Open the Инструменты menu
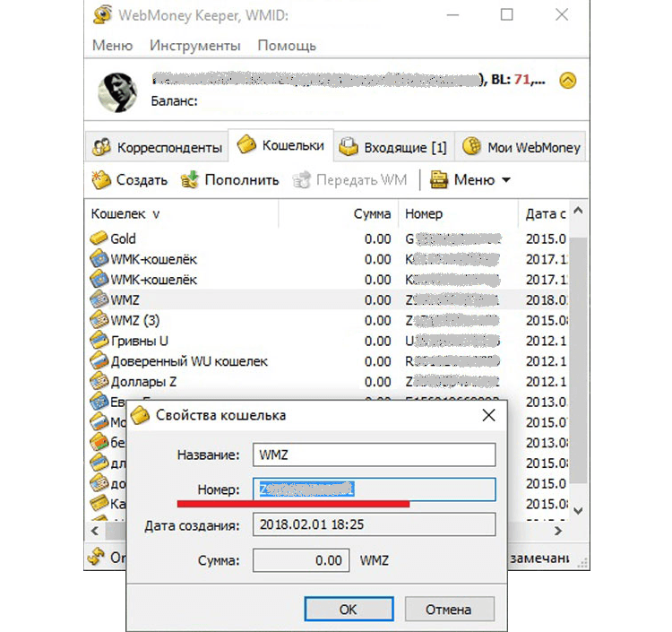Image resolution: width=672 pixels, height=632 pixels. pyautogui.click(x=195, y=46)
